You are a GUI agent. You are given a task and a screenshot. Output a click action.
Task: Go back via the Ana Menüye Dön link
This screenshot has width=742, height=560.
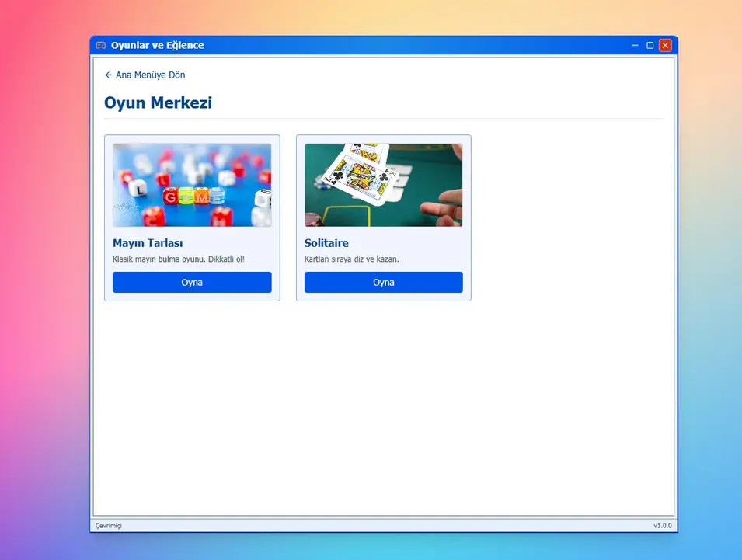[150, 75]
